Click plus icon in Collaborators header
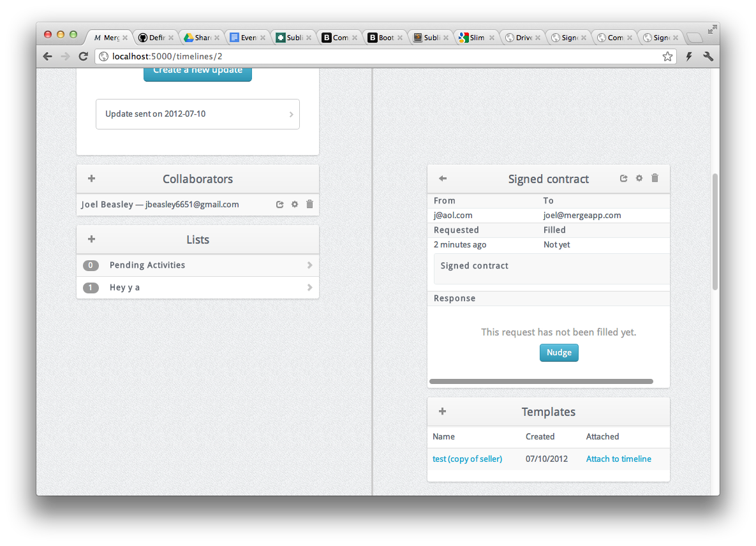The image size is (756, 546). coord(91,179)
